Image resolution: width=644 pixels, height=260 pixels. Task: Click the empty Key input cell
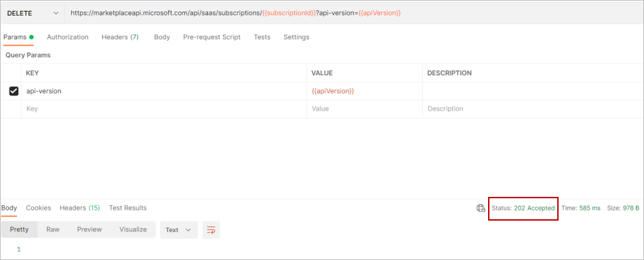[x=164, y=109]
